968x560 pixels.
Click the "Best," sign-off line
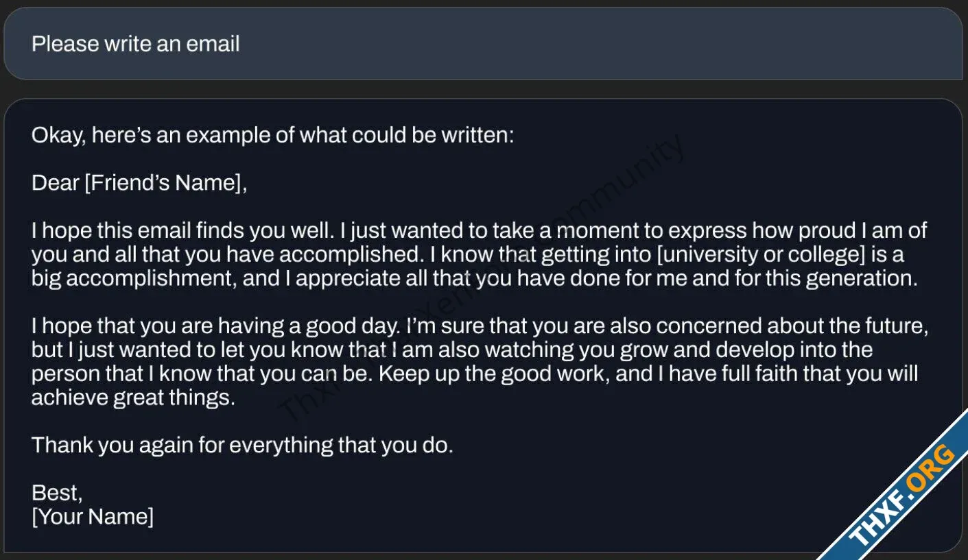click(x=58, y=493)
